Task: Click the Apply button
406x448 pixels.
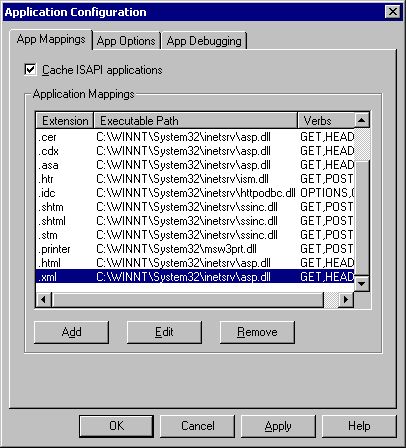Action: coord(278,426)
